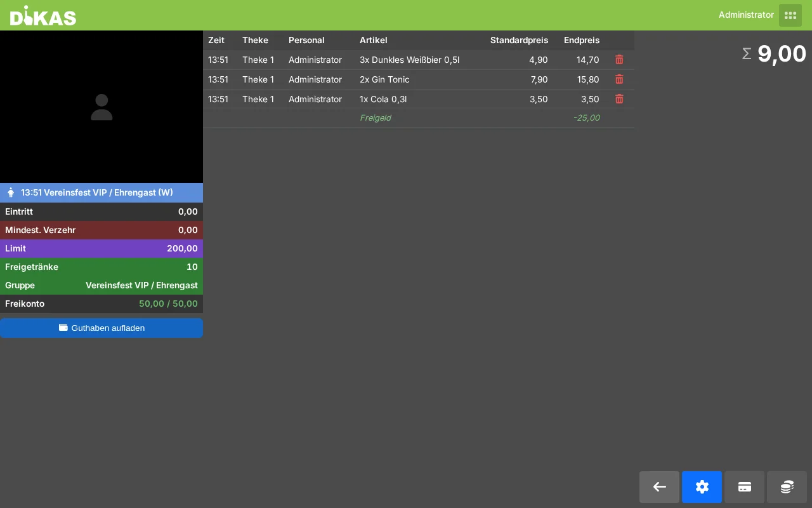Click the Endpreis column header
Image resolution: width=812 pixels, height=508 pixels.
(582, 40)
